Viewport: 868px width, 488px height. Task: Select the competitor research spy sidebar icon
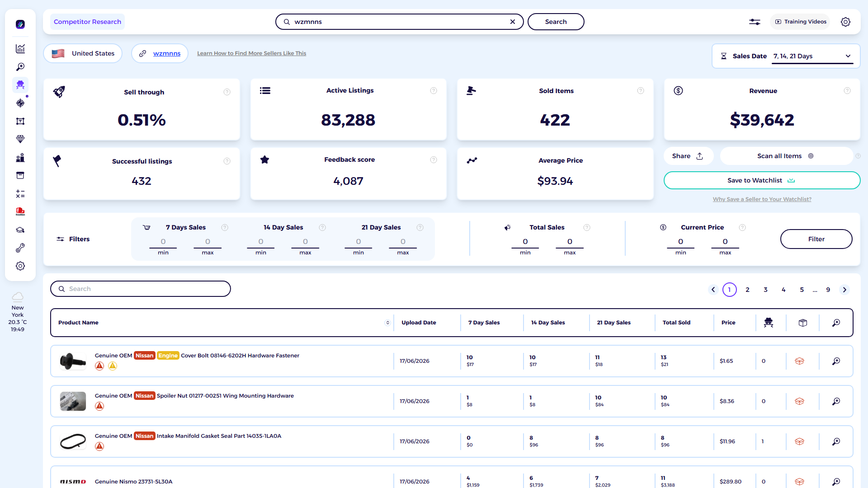(20, 85)
